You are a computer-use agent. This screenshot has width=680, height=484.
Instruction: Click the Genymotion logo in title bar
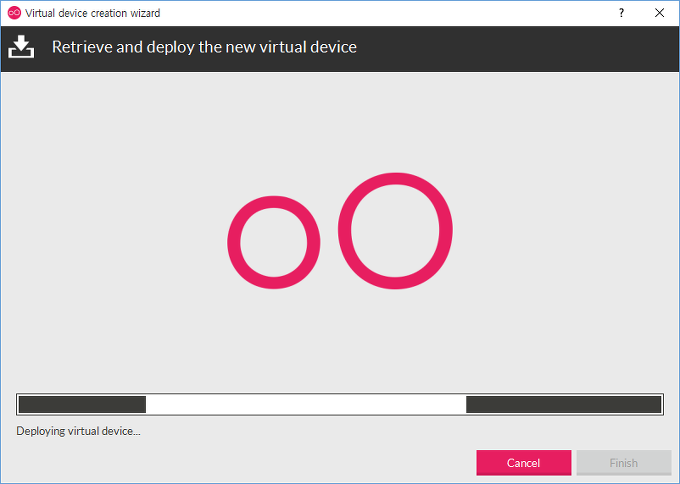(14, 13)
